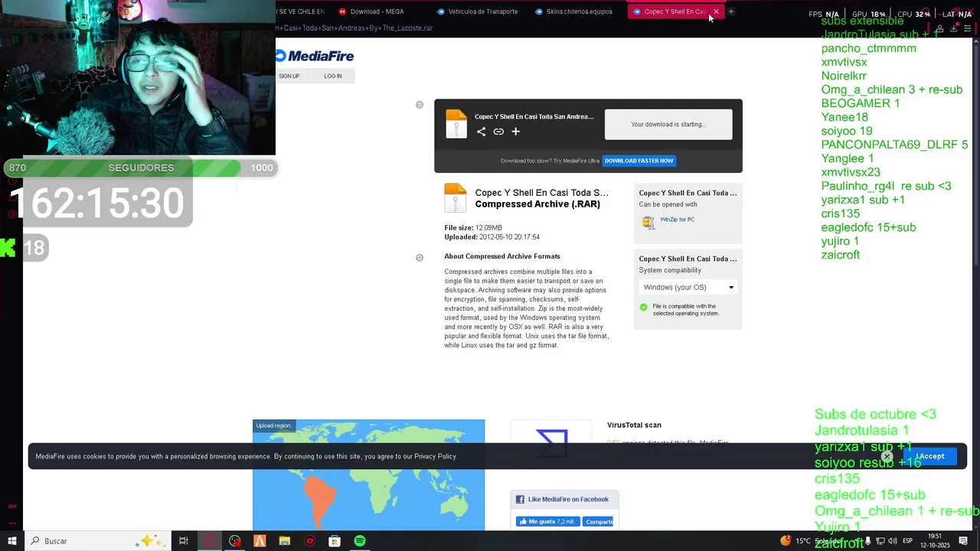Click the plus icon to save file
Viewport: 980px width, 551px height.
(515, 132)
